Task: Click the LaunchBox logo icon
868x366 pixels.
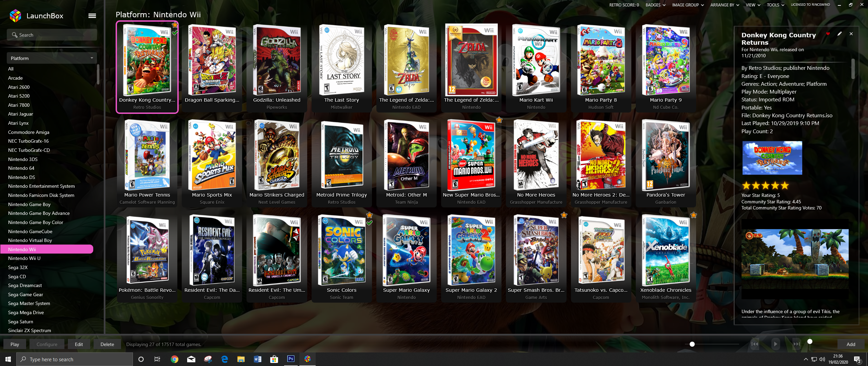Action: point(15,16)
